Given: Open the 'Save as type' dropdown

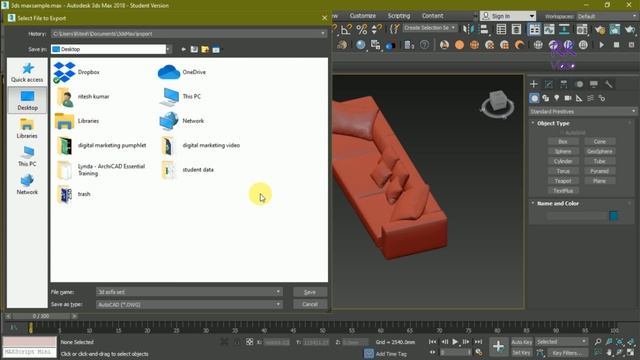Looking at the screenshot, I should (x=278, y=304).
